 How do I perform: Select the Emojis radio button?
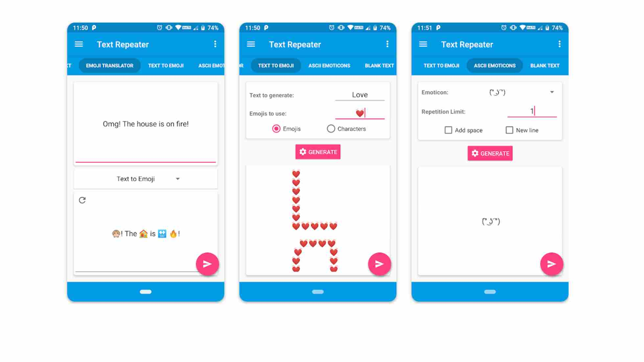[x=276, y=129]
